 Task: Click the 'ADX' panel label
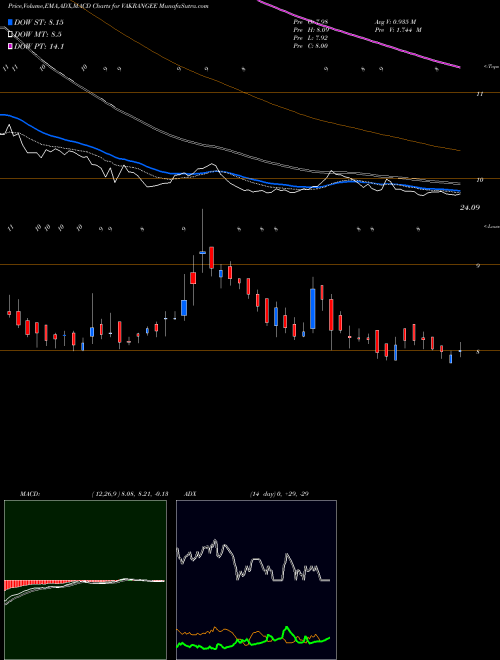pyautogui.click(x=190, y=494)
